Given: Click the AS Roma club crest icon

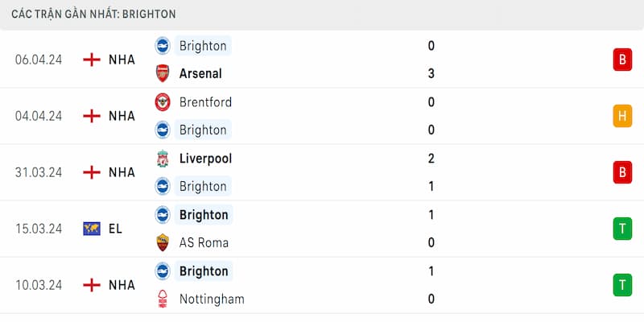Looking at the screenshot, I should [163, 243].
